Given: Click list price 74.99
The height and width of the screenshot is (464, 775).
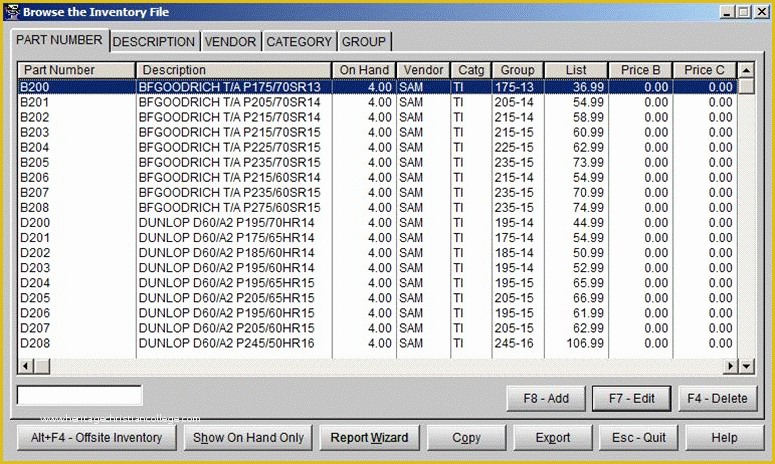Looking at the screenshot, I should 588,208.
